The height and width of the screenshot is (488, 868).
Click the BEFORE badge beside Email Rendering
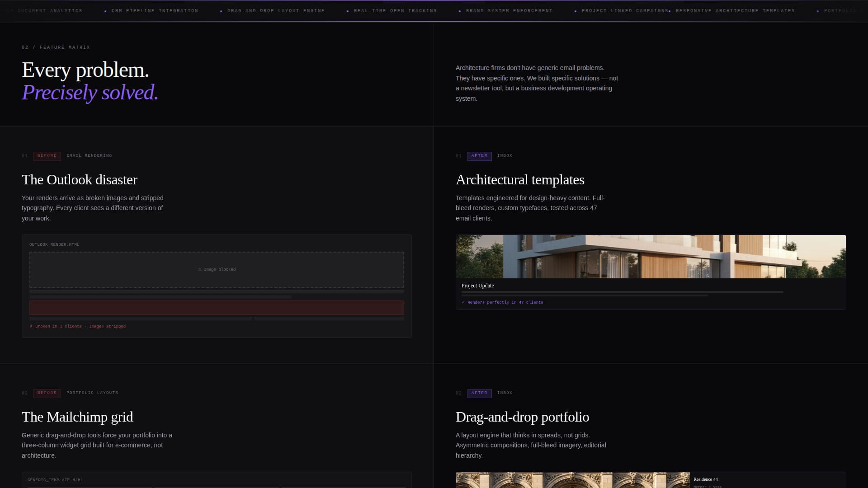[47, 156]
